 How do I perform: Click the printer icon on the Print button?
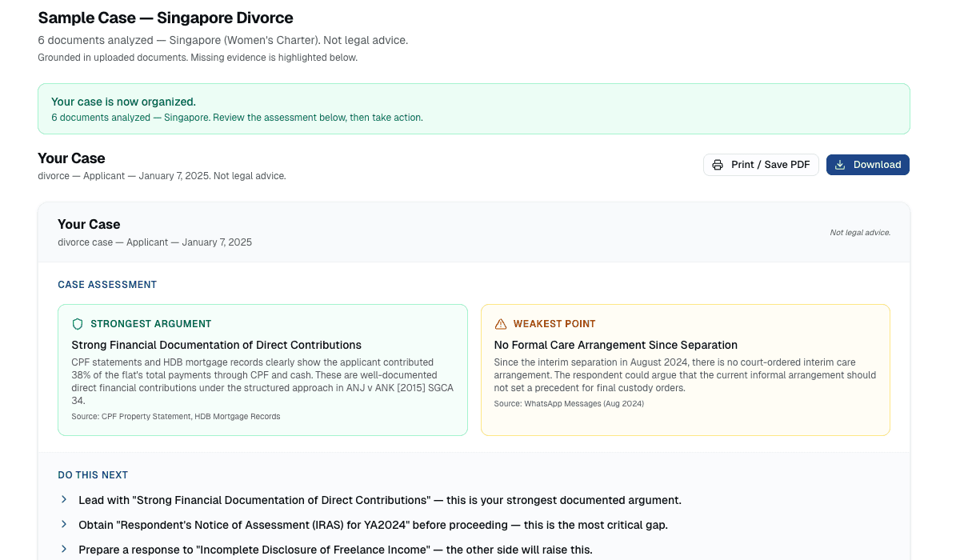[718, 164]
